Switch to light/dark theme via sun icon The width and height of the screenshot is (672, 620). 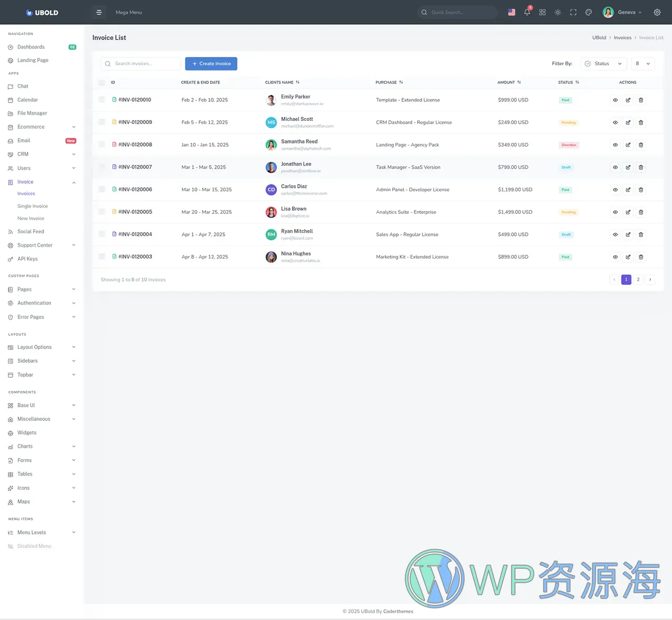[x=558, y=12]
